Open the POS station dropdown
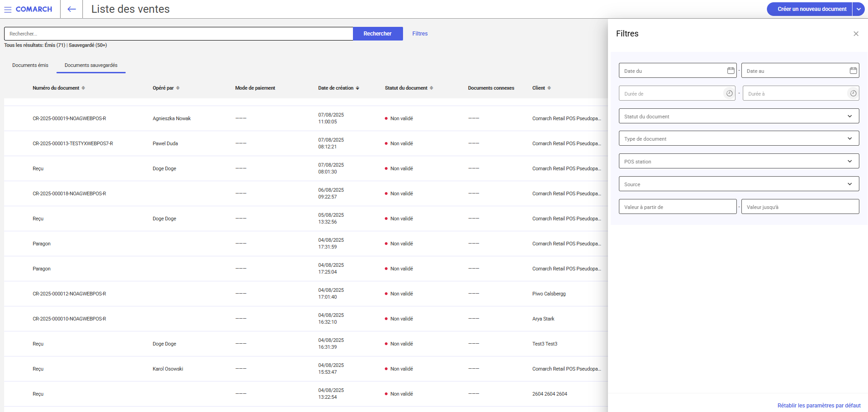The height and width of the screenshot is (412, 868). click(849, 161)
